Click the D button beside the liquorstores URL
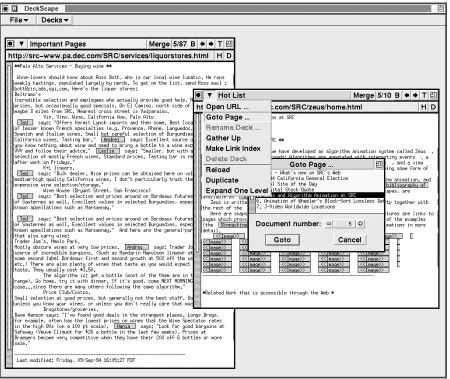Image resolution: width=450 pixels, height=379 pixels. tap(229, 56)
